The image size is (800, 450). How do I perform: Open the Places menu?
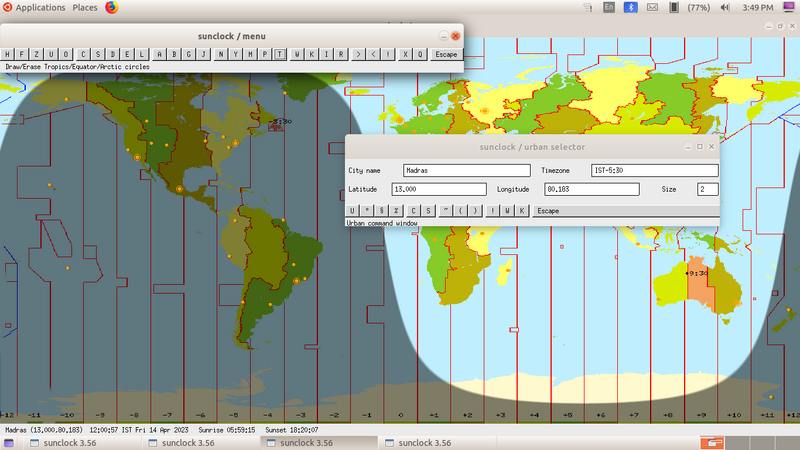click(85, 7)
